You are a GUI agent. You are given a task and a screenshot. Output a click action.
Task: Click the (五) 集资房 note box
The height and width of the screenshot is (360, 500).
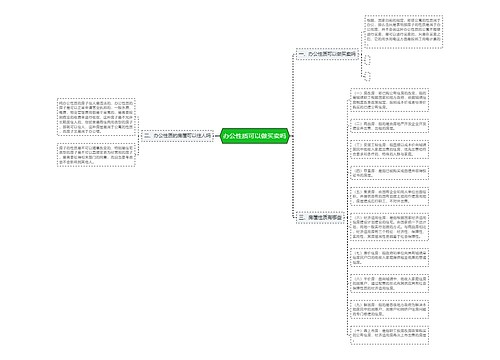click(389, 197)
